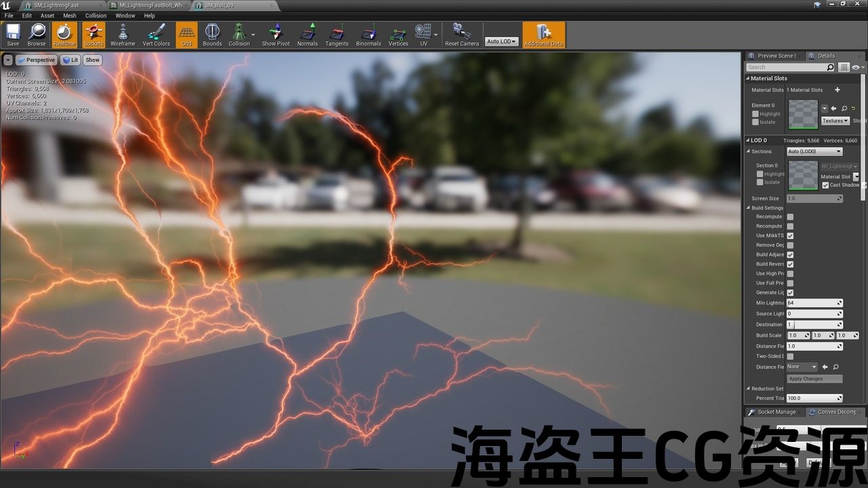
Task: Click the Perspective viewport button
Action: (x=37, y=60)
